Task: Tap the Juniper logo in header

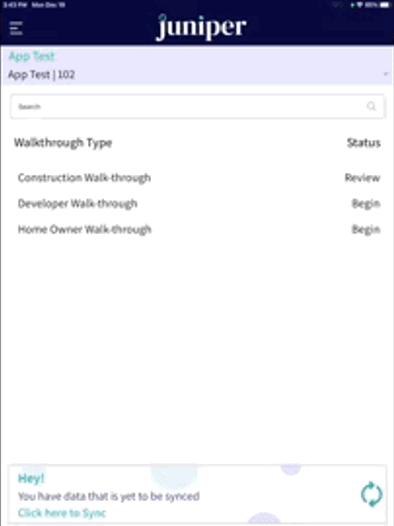Action: pyautogui.click(x=201, y=28)
